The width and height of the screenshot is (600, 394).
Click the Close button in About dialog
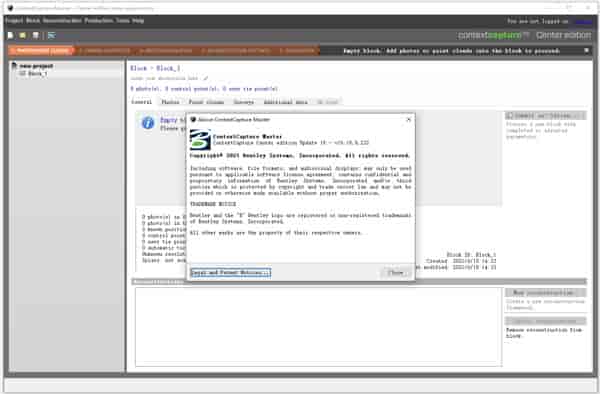coord(396,273)
